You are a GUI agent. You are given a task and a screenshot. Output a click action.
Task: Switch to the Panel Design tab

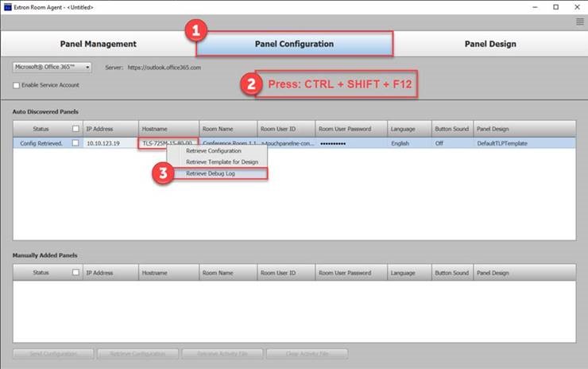[489, 44]
